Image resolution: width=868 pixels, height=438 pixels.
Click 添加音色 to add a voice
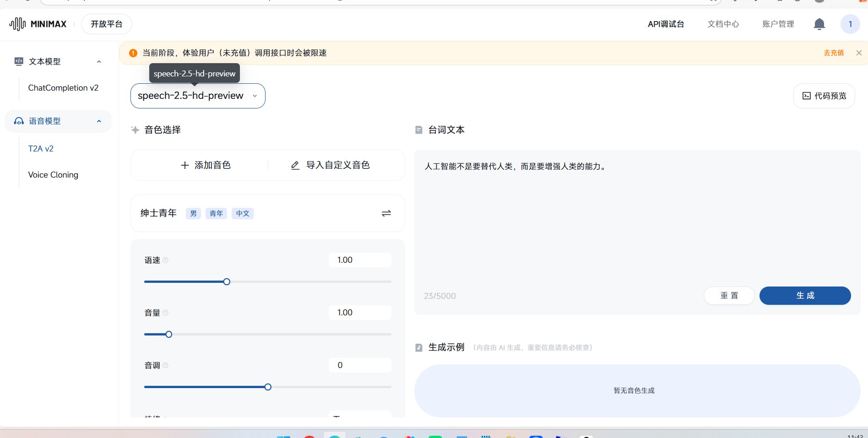206,165
